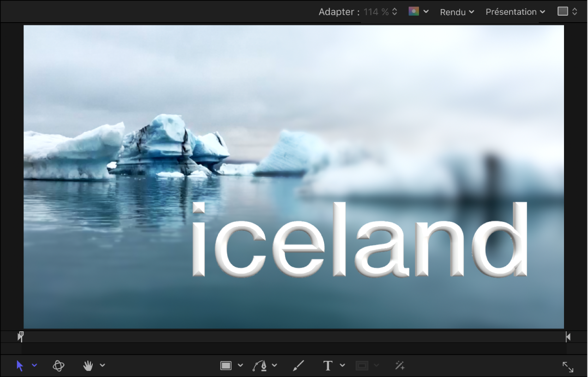The image size is (588, 377).
Task: Click the play range Out marker
Action: click(568, 337)
